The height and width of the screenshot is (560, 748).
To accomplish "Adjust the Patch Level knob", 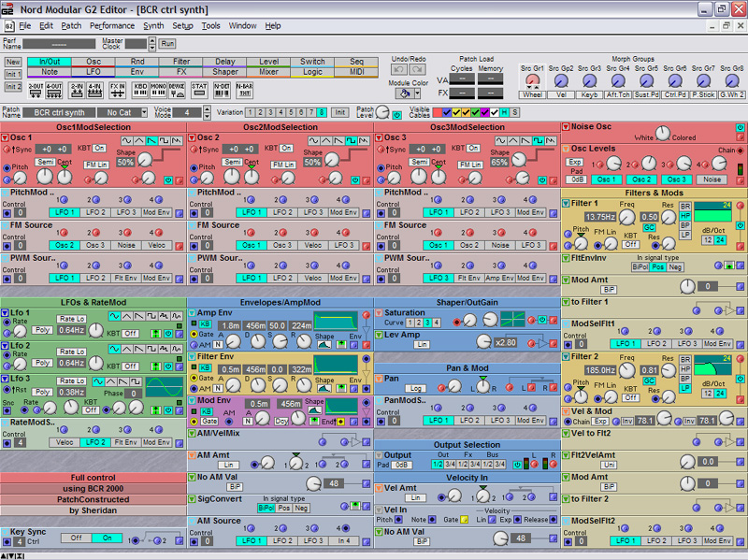I will tap(382, 112).
